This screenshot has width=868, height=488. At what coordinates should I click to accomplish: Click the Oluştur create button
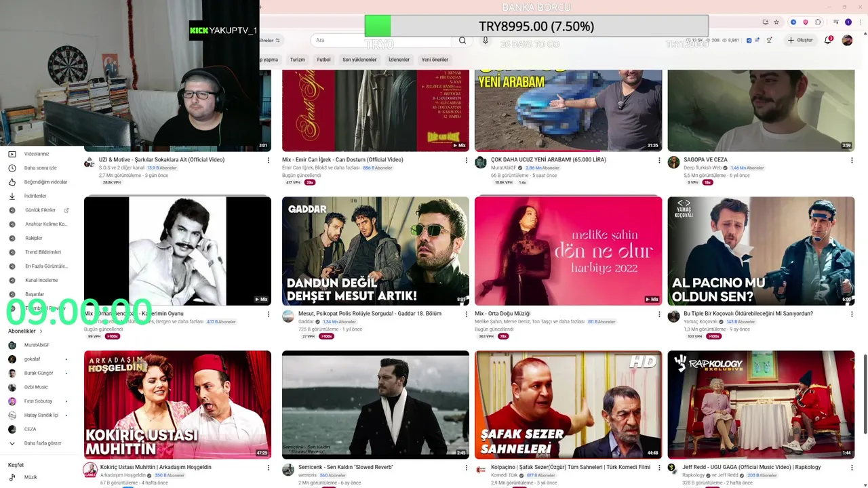(x=800, y=41)
